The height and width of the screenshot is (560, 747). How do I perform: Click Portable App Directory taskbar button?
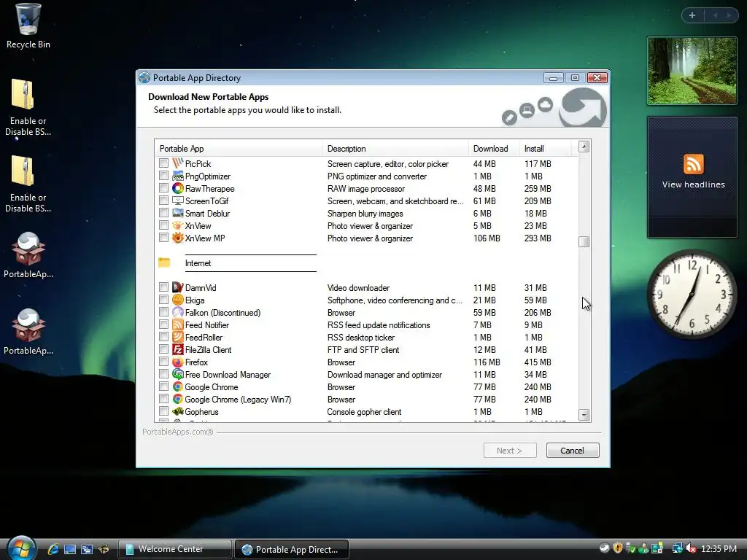coord(292,549)
